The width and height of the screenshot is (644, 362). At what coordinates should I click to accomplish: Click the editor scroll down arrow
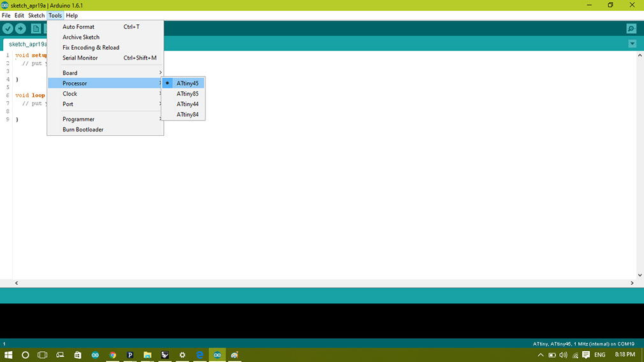[640, 275]
